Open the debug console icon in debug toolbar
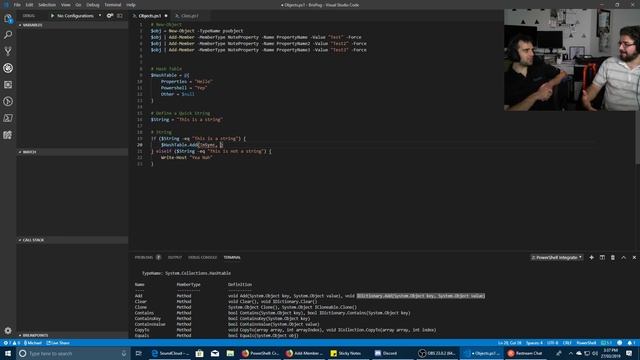 pos(120,16)
